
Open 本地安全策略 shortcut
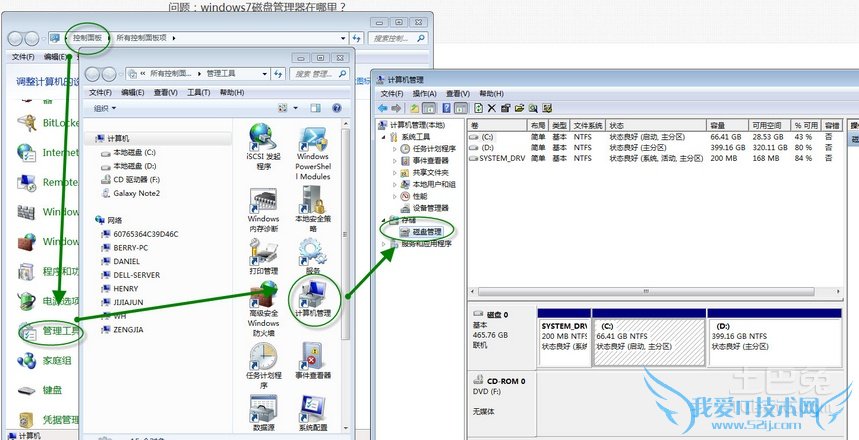coord(313,210)
